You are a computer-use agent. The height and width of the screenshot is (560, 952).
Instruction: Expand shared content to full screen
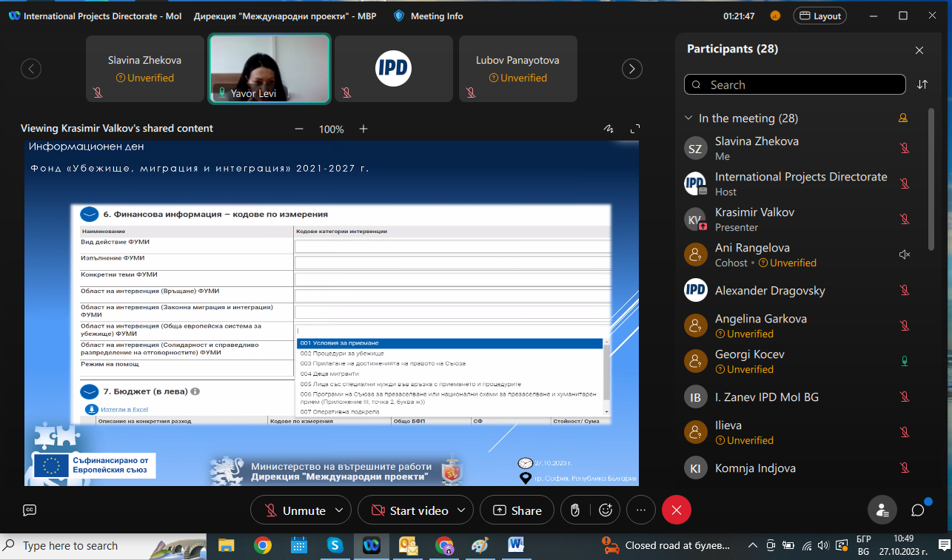click(634, 128)
